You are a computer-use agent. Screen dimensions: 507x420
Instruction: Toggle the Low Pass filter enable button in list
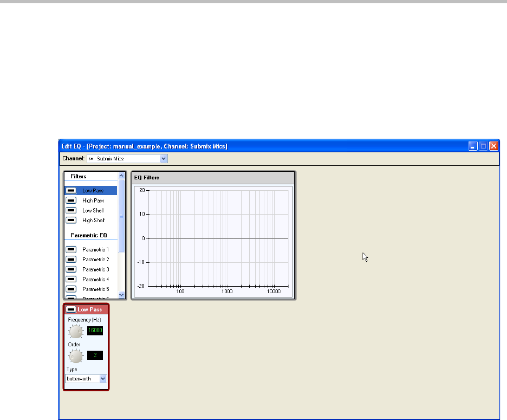(x=70, y=191)
